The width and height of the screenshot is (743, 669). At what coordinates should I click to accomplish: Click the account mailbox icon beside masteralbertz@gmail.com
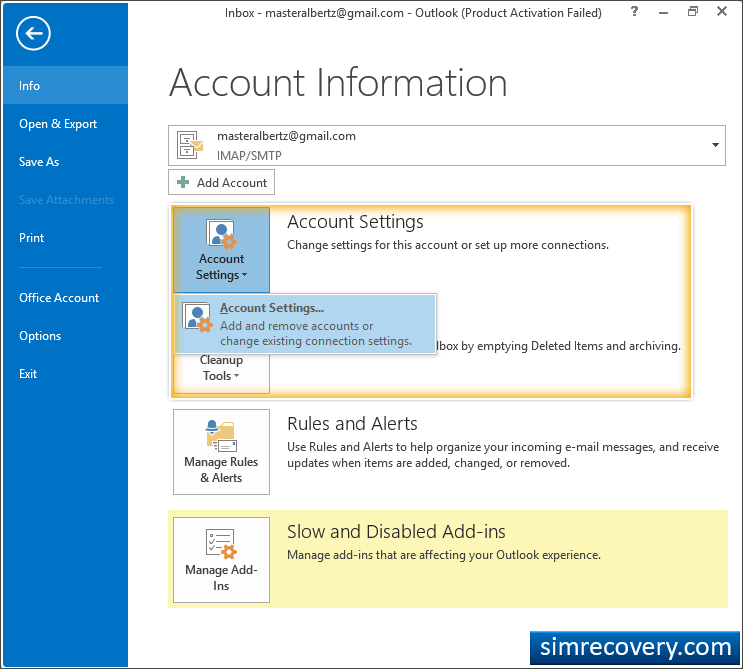coord(190,145)
